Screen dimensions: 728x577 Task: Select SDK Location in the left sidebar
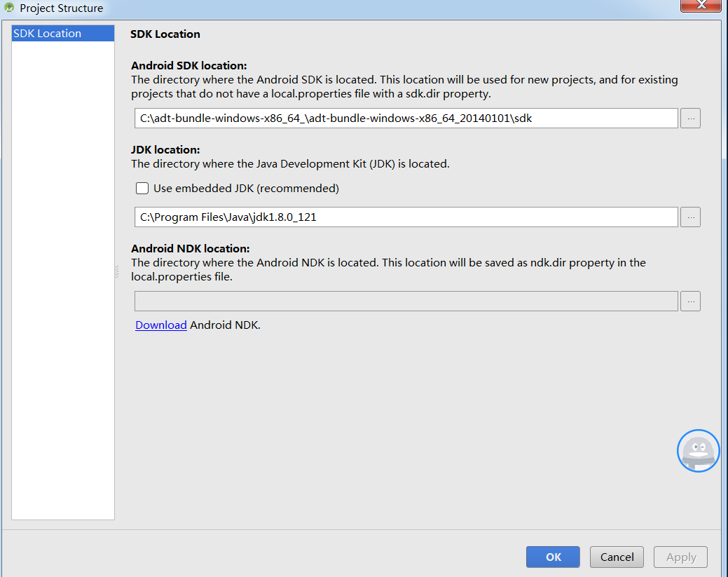(x=62, y=34)
